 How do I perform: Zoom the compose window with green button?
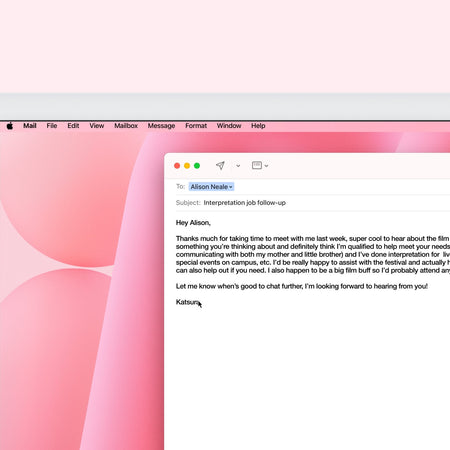click(x=197, y=166)
